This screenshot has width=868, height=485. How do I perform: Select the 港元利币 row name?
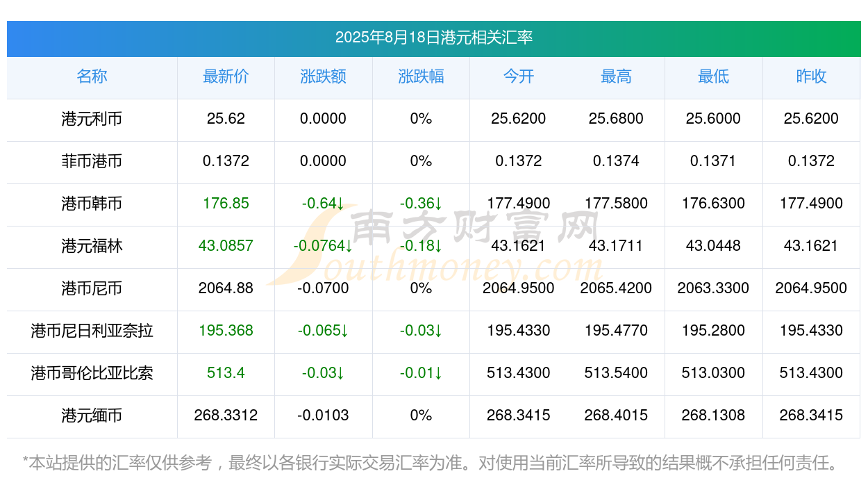(92, 119)
